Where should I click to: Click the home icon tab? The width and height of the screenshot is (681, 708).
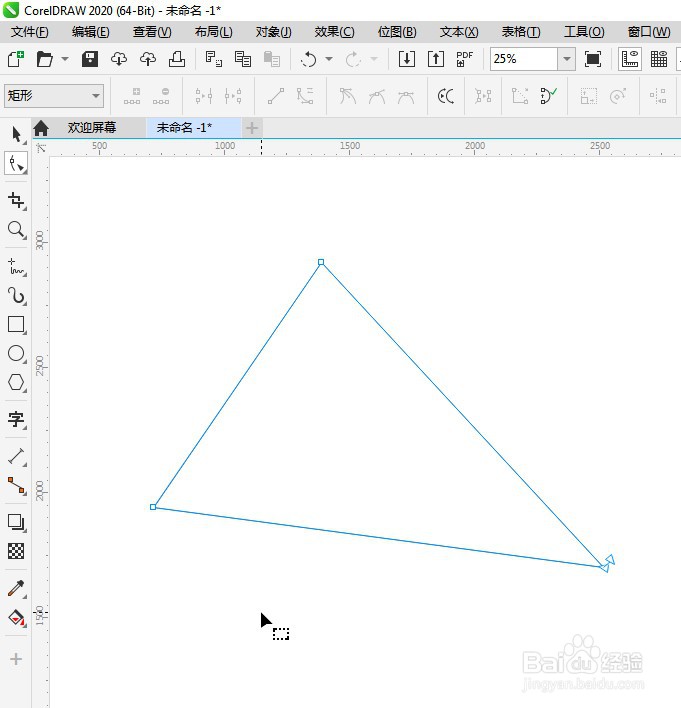click(41, 128)
